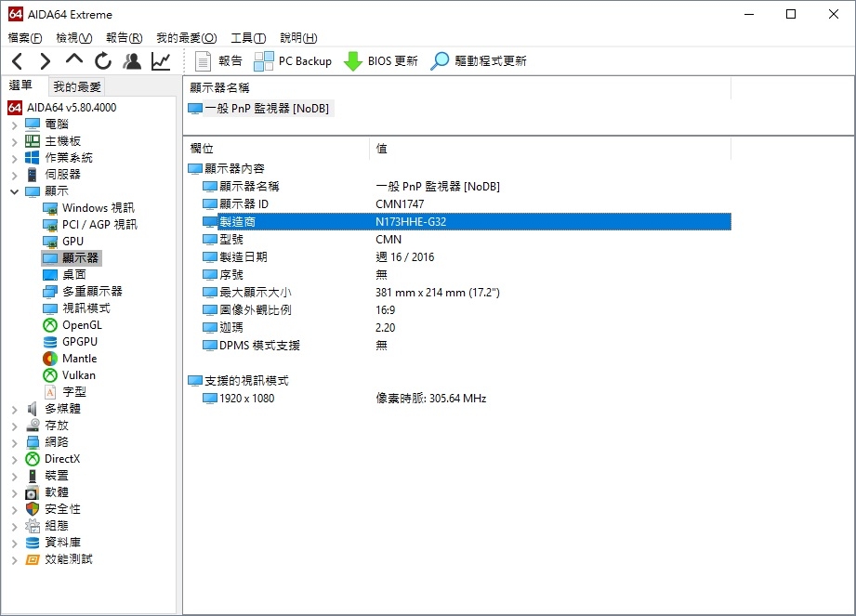Expand the 效能測試 tree node
The image size is (856, 616).
point(15,560)
